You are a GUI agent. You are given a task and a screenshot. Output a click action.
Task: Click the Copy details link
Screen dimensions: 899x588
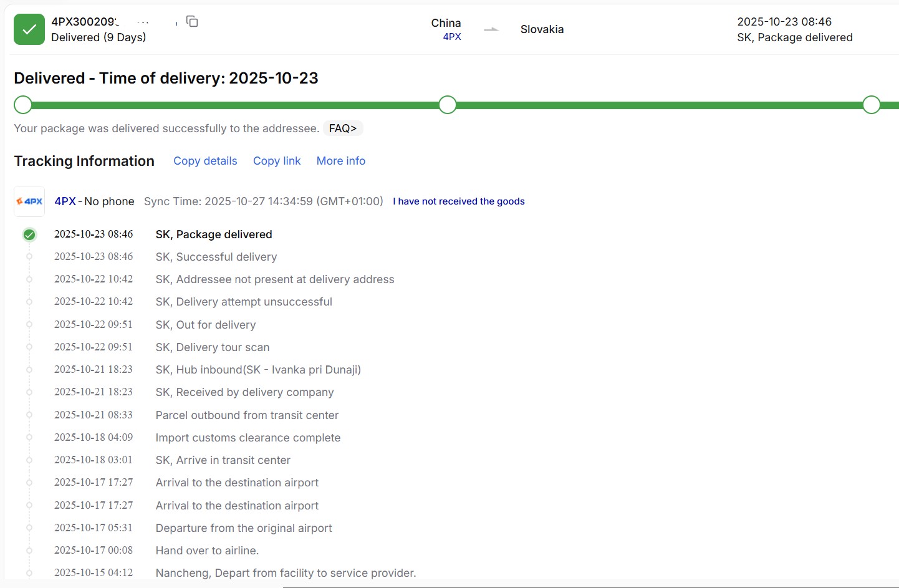point(205,161)
